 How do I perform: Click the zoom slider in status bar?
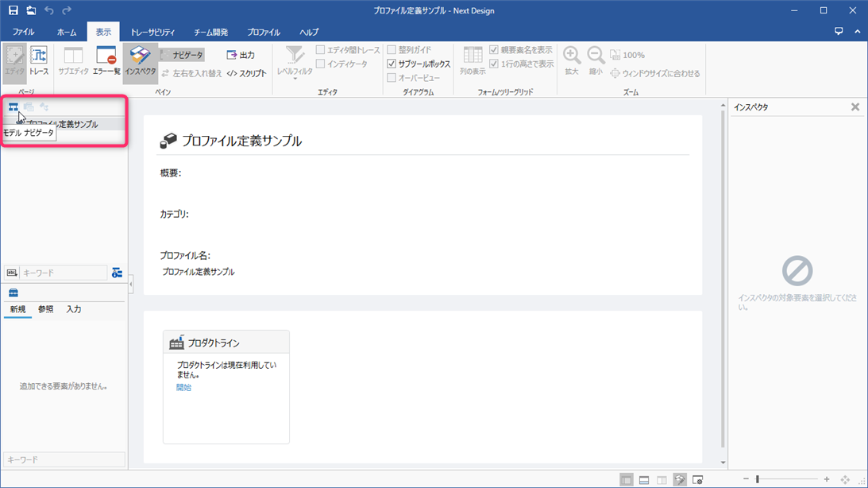pos(758,479)
